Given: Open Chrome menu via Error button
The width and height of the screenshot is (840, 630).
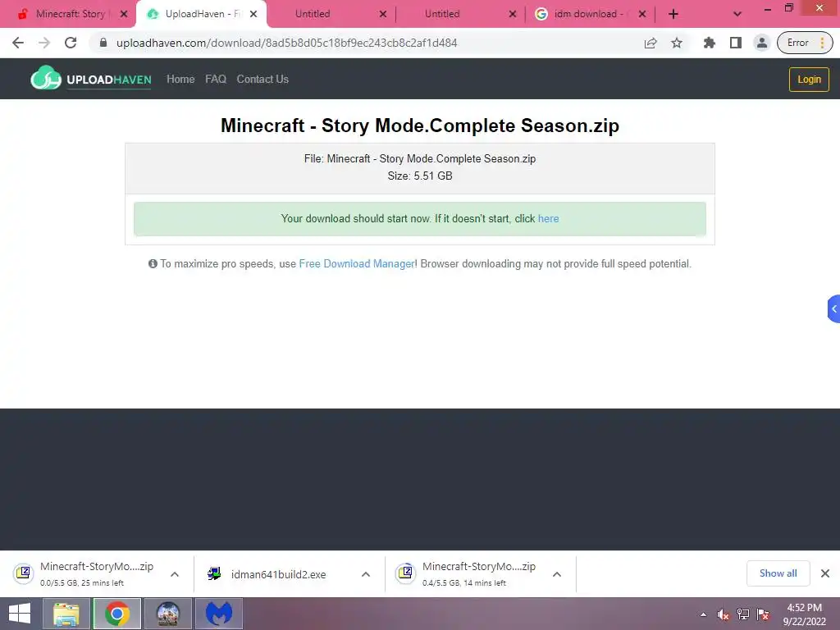Looking at the screenshot, I should [x=805, y=43].
